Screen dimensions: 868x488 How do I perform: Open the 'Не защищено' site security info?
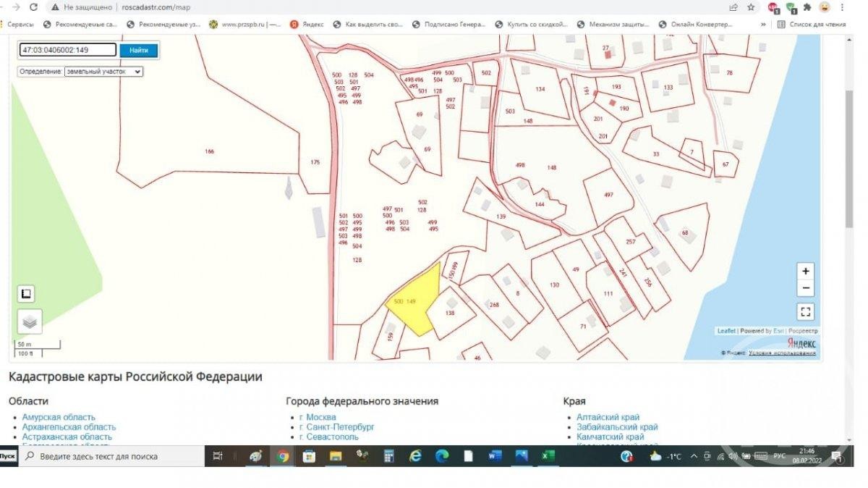[83, 7]
